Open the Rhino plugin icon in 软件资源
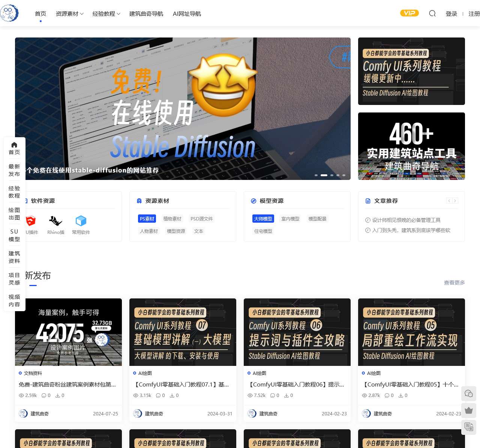 [x=55, y=221]
